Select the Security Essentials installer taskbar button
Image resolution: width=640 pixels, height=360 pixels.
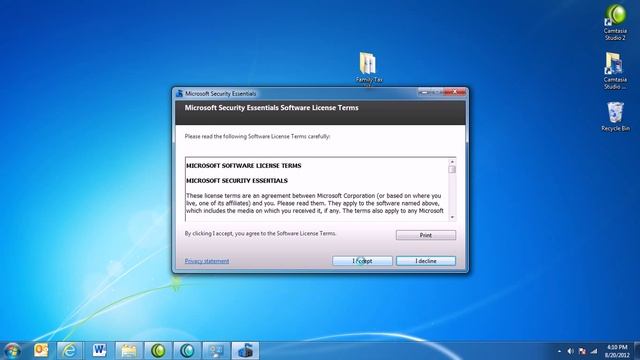245,351
